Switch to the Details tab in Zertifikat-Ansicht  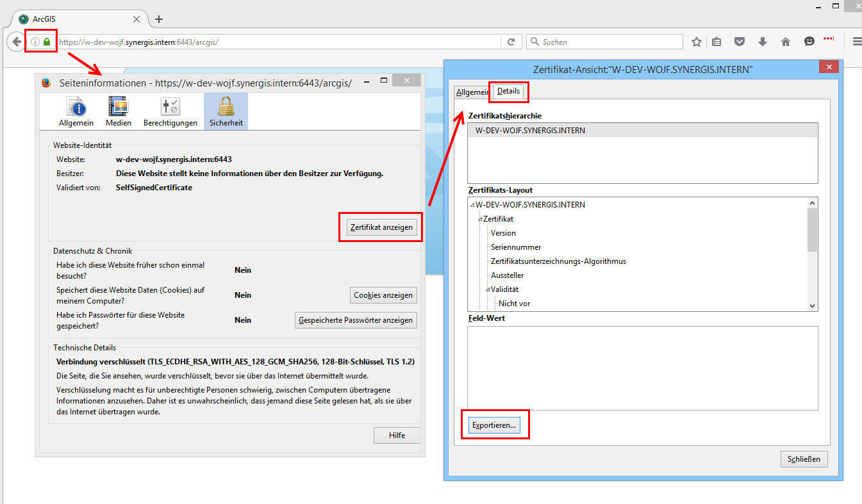(x=508, y=92)
